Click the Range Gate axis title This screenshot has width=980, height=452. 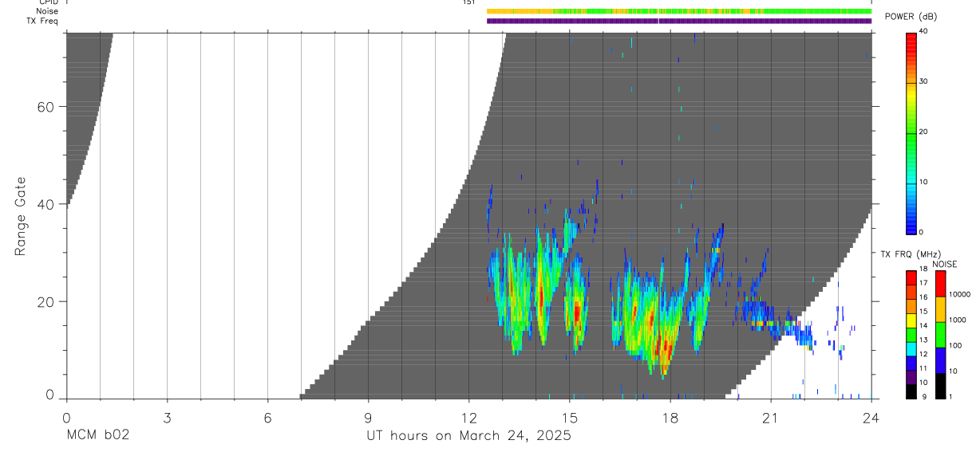pyautogui.click(x=21, y=216)
